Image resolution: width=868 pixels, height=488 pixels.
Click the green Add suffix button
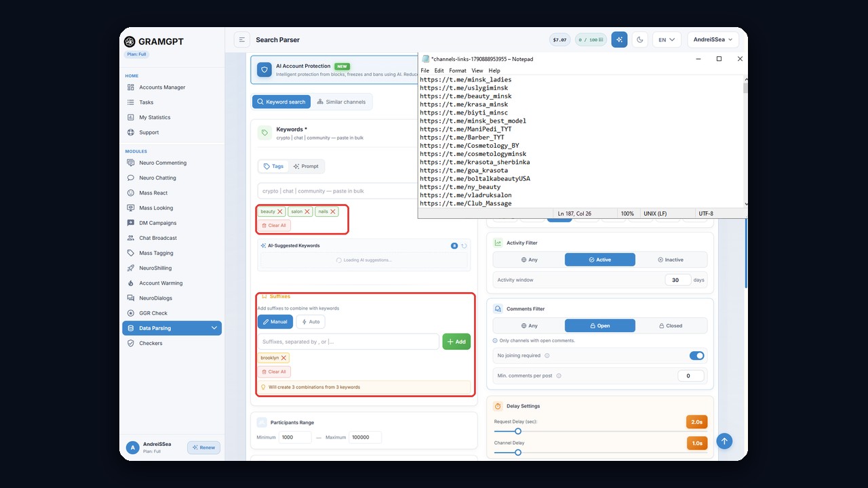click(x=456, y=342)
